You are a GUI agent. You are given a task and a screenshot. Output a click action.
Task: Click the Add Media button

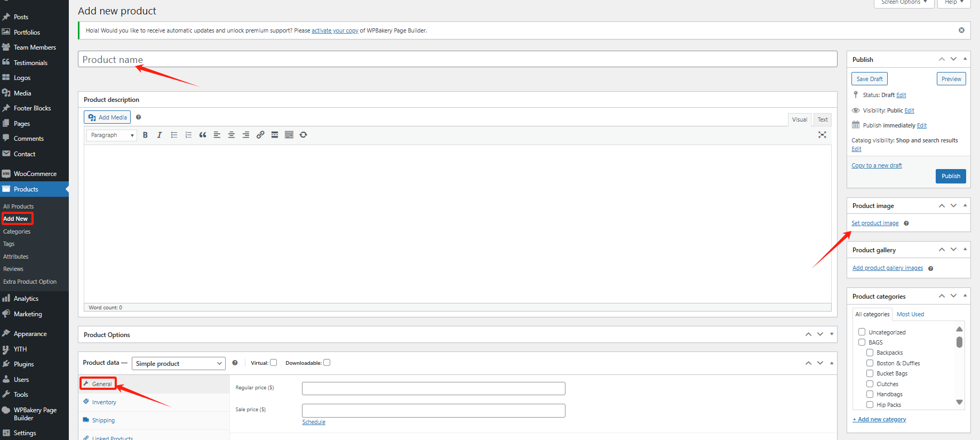click(107, 117)
